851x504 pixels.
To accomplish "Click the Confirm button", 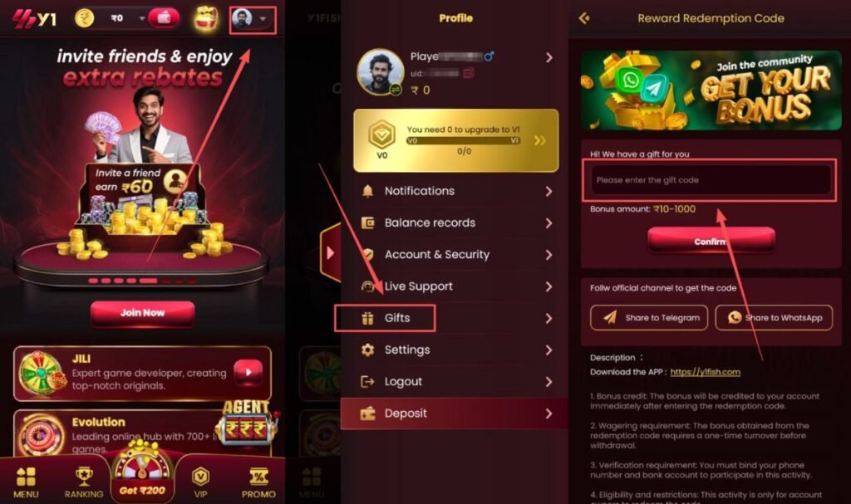I will (711, 241).
